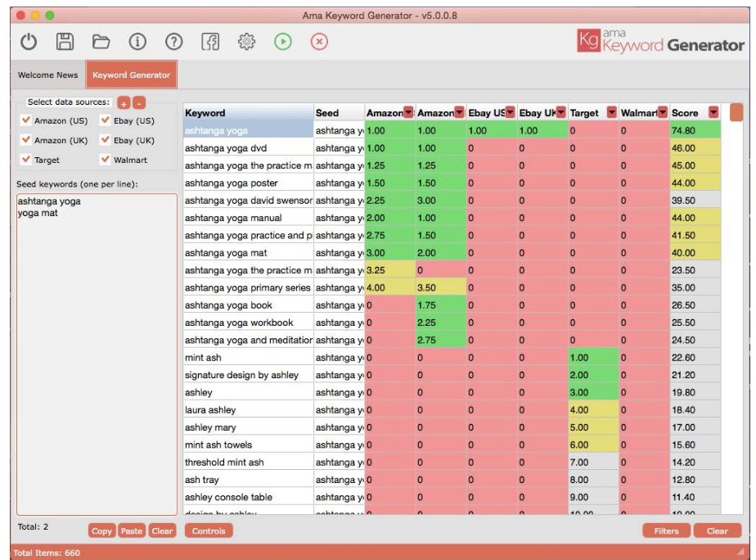This screenshot has height=560, width=756.
Task: Toggle the Target data source checkbox
Action: (26, 159)
